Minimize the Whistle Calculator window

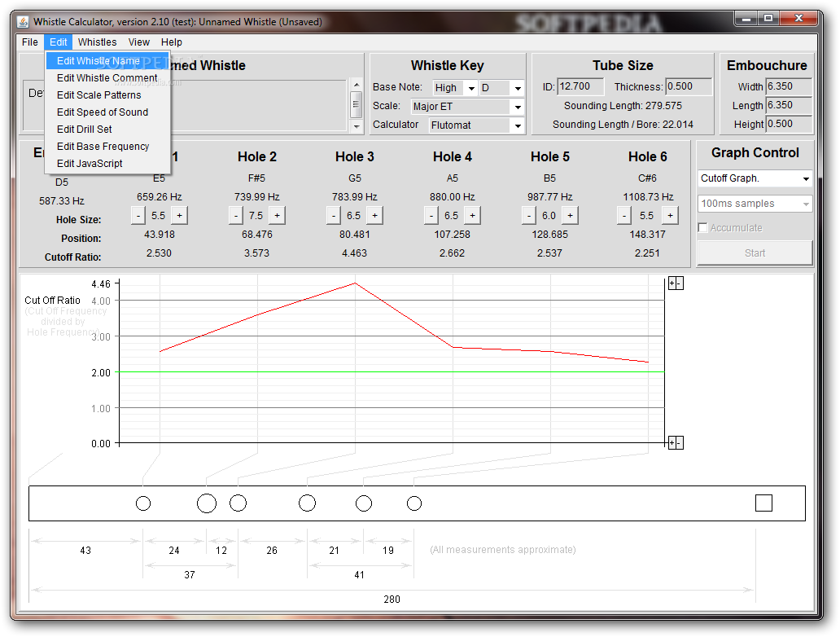[746, 19]
